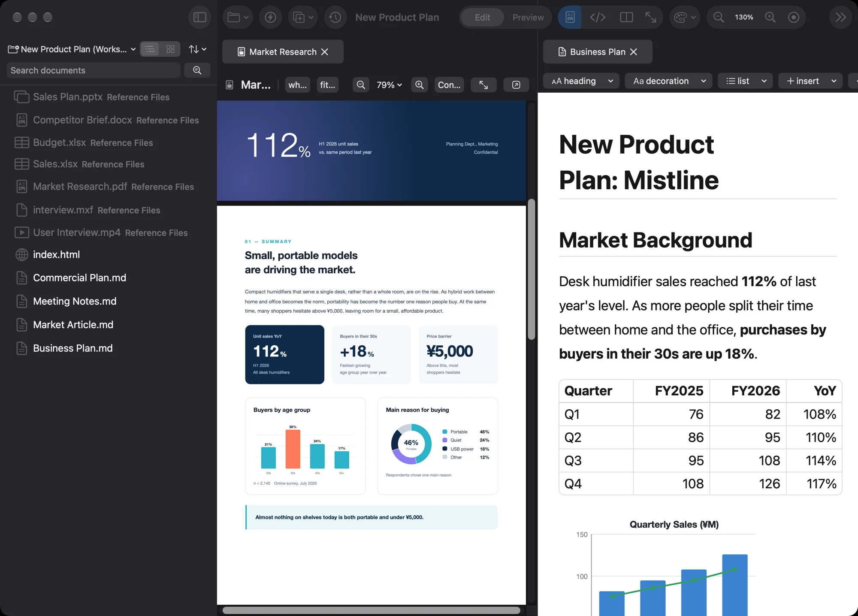This screenshot has width=858, height=616.
Task: Open the version history clock icon
Action: 335,17
